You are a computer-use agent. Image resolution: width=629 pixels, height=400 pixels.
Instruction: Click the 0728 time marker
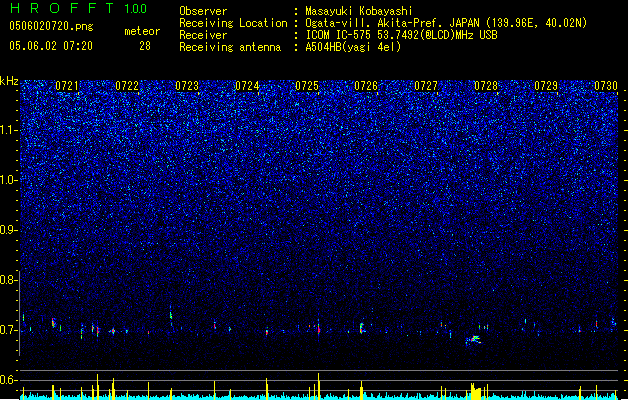(x=486, y=86)
